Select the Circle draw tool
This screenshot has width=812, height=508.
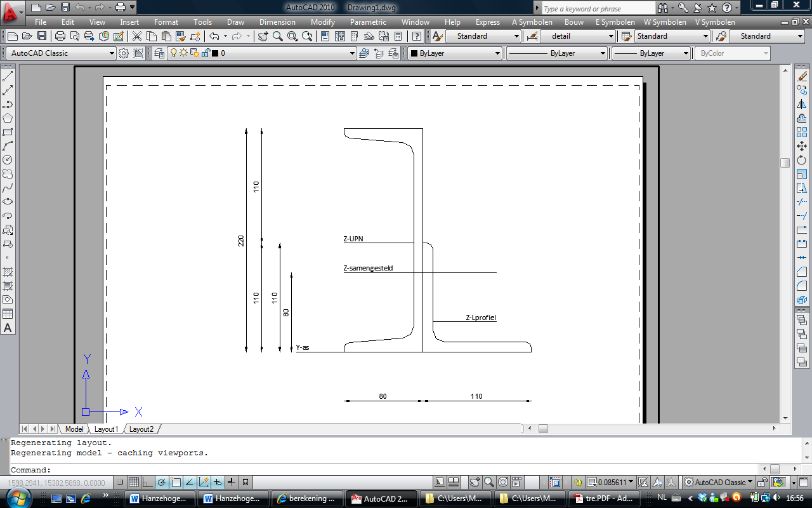coord(8,160)
